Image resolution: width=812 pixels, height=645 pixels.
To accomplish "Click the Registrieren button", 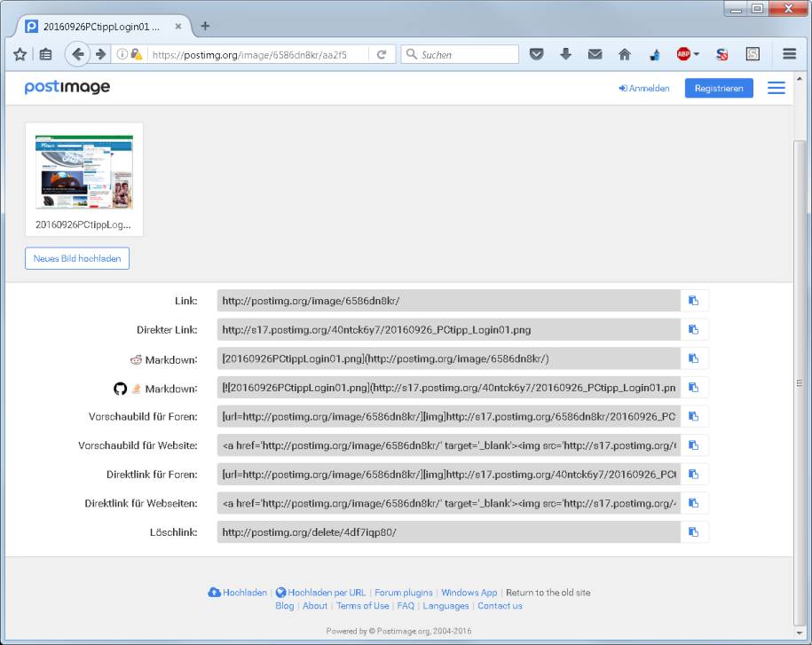I will (x=719, y=88).
